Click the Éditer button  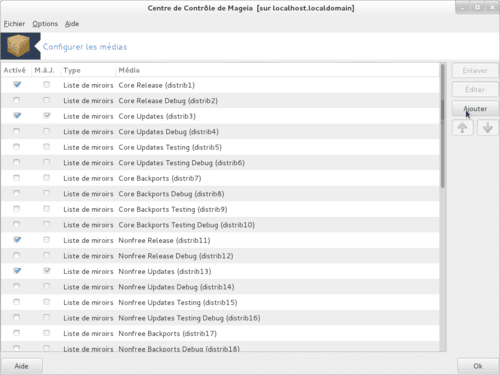pos(475,90)
